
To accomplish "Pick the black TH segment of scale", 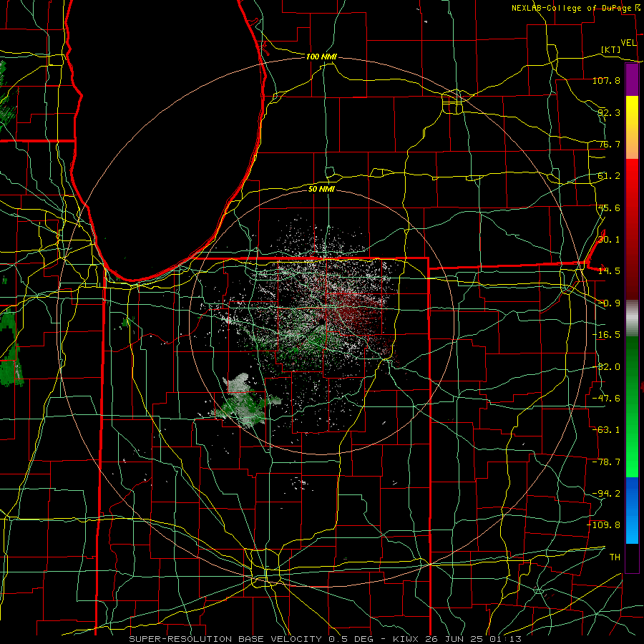I will tap(632, 557).
